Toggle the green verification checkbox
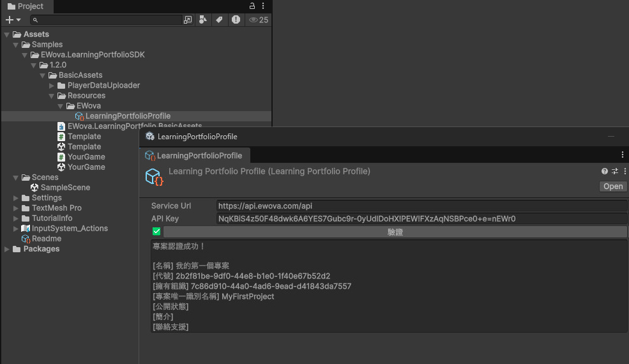Screen dimensions: 629x364 pos(156,232)
